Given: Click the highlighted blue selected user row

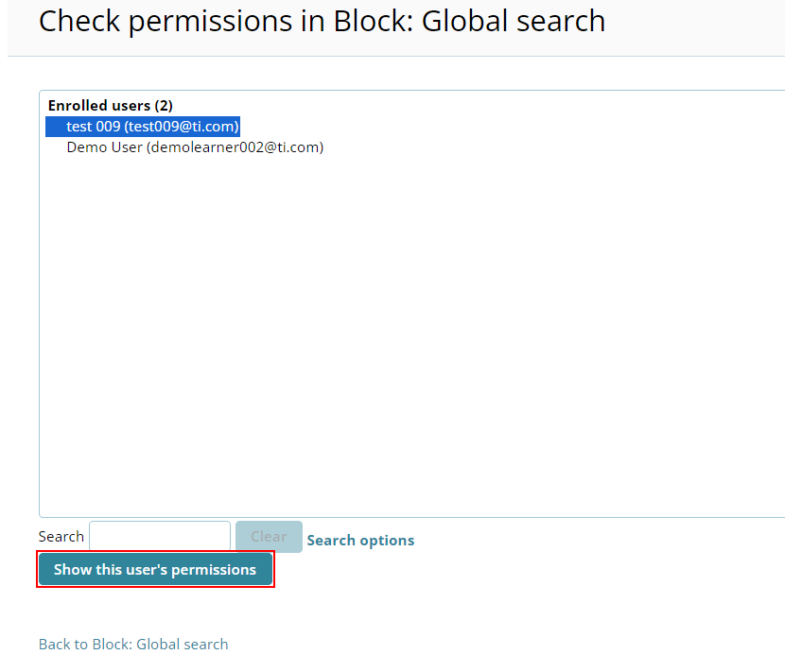Looking at the screenshot, I should 143,127.
